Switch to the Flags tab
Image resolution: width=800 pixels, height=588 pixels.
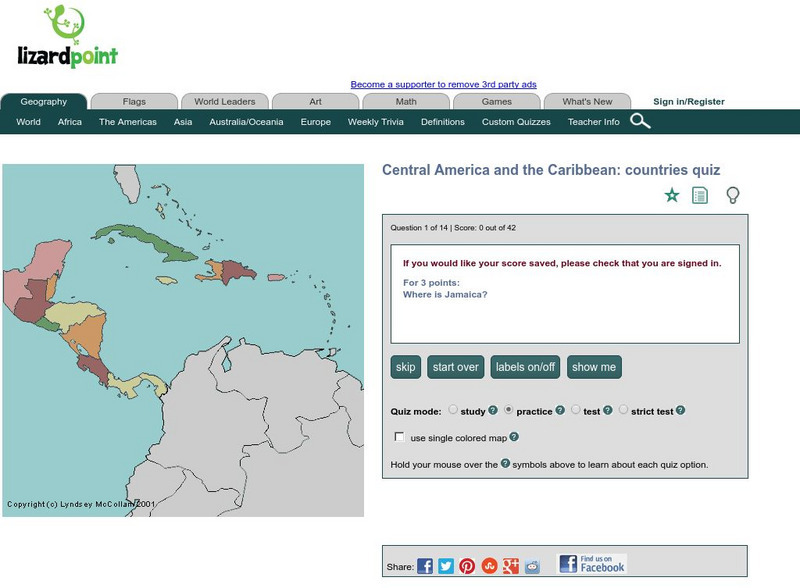(134, 101)
